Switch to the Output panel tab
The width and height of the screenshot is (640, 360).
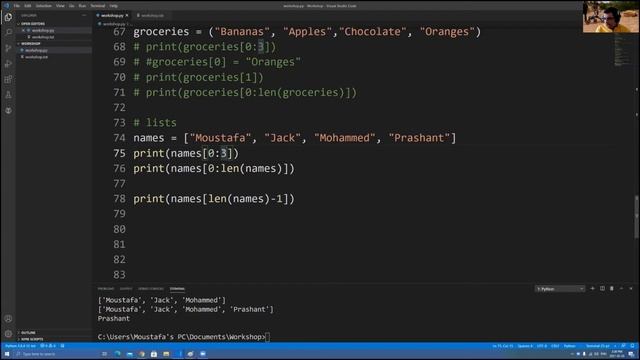click(x=126, y=289)
